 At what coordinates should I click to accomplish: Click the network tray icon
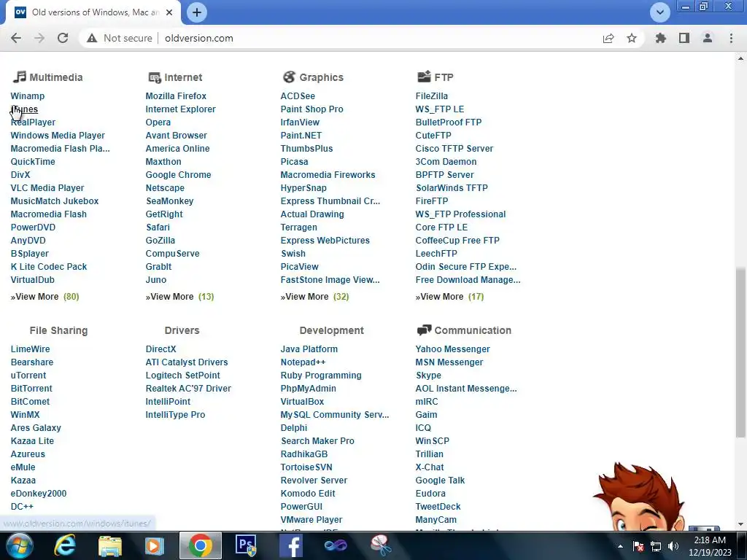tap(656, 546)
